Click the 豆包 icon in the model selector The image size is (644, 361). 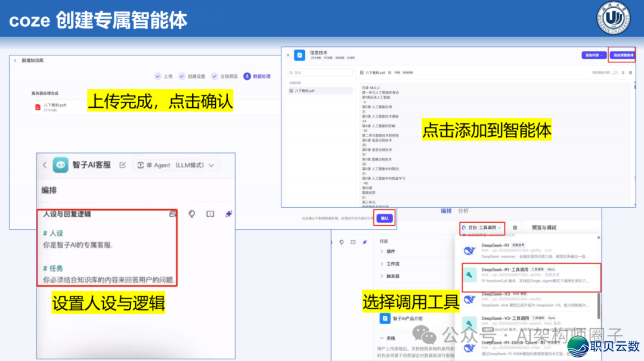(x=464, y=228)
